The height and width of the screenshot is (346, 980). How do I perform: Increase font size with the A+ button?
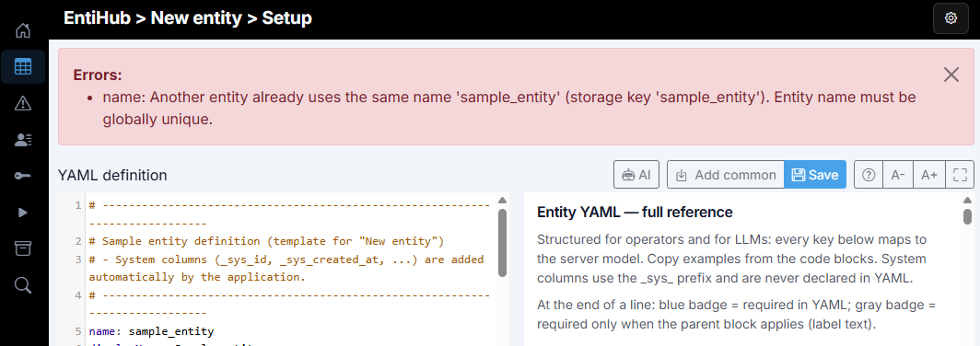click(929, 175)
